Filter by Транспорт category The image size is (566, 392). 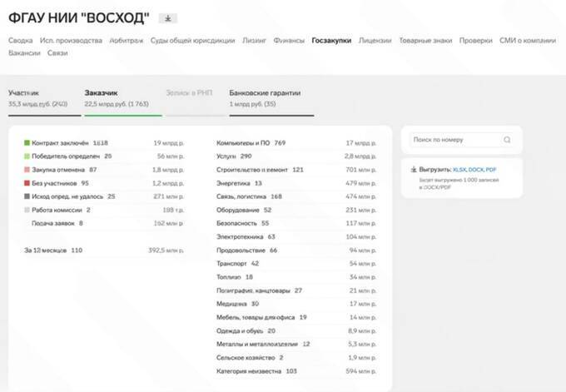click(x=296, y=264)
